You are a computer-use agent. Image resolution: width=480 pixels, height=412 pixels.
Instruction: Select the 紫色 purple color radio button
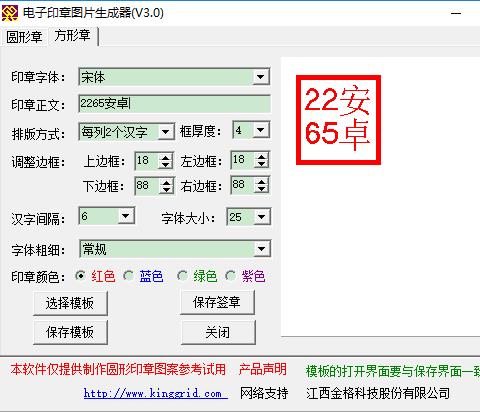tap(230, 276)
